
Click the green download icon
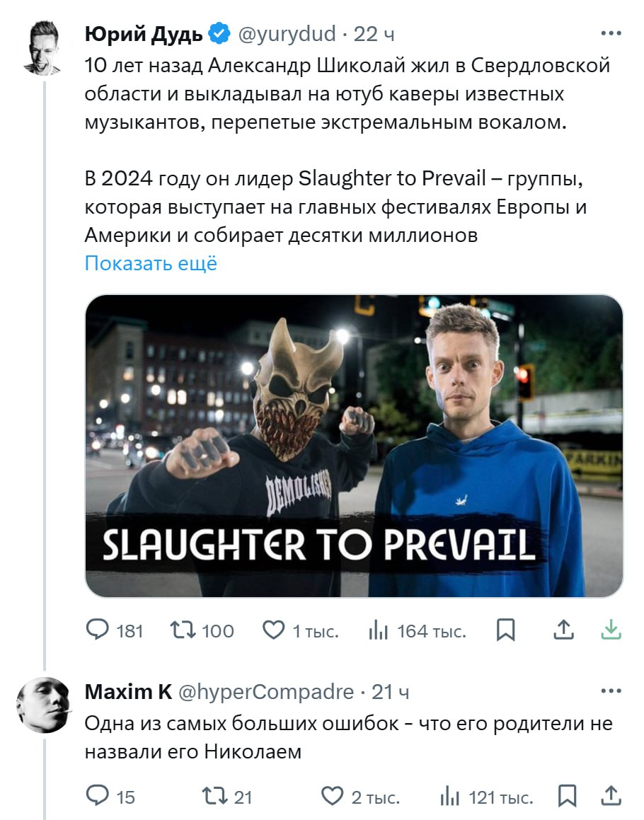coord(611,630)
